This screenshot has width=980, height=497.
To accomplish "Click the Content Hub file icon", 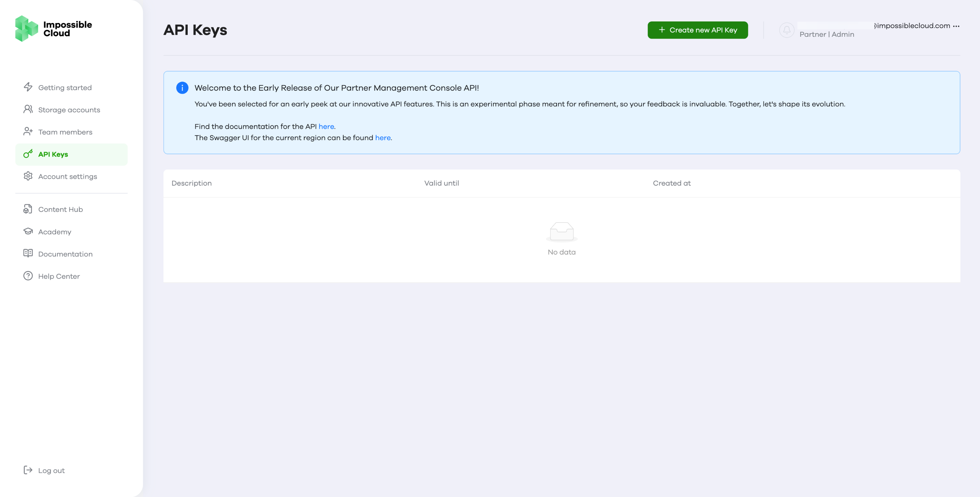I will [28, 209].
